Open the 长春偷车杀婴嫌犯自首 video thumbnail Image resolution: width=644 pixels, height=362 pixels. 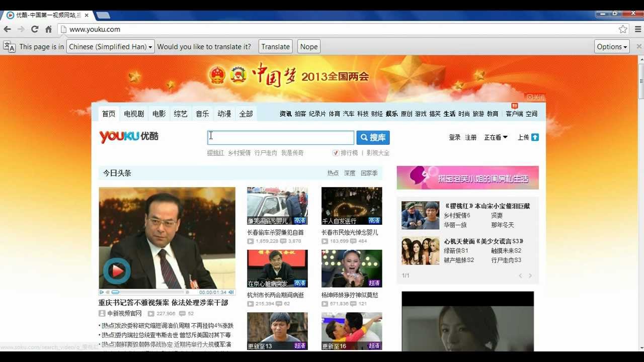[x=277, y=206]
